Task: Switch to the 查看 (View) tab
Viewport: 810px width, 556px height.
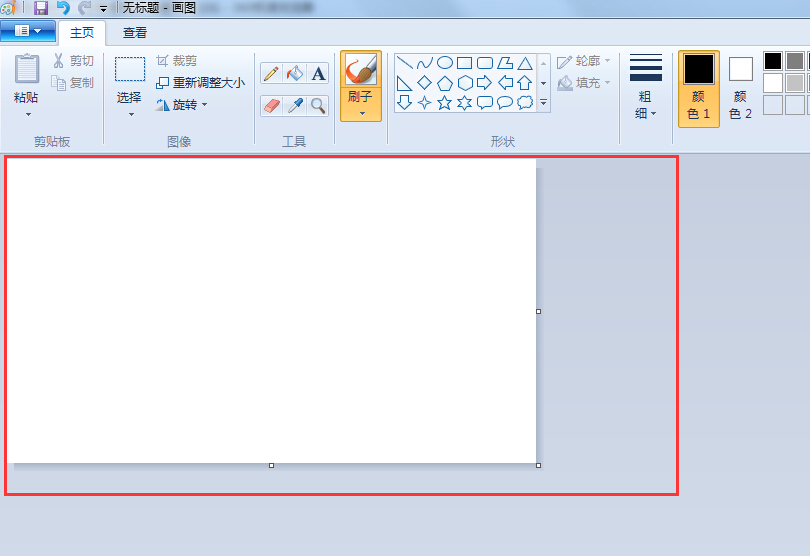Action: (x=135, y=33)
